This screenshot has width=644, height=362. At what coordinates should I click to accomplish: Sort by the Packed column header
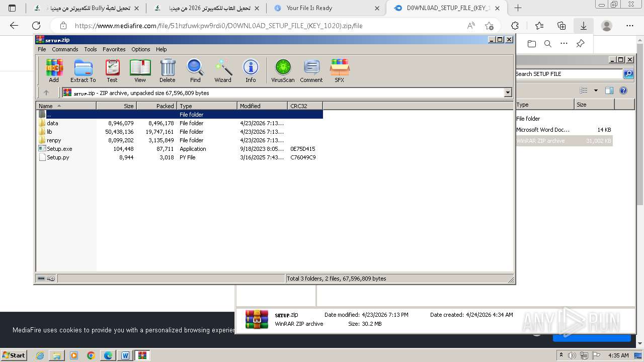point(156,106)
